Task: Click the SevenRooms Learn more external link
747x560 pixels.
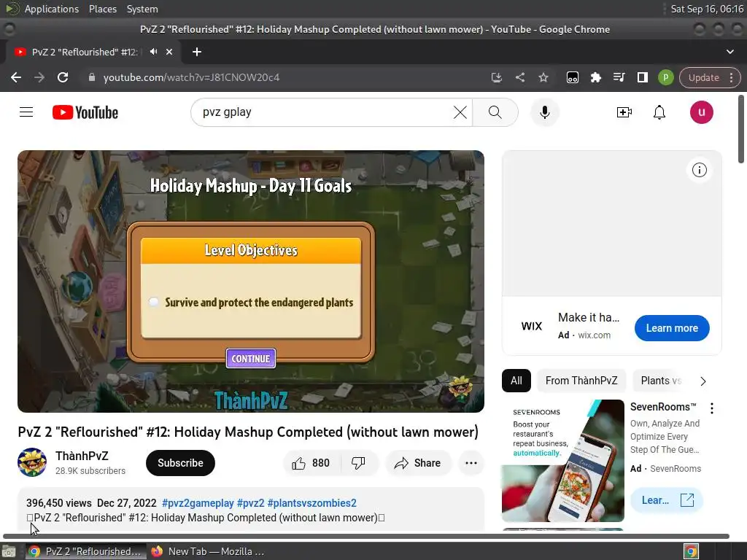Action: click(x=667, y=500)
